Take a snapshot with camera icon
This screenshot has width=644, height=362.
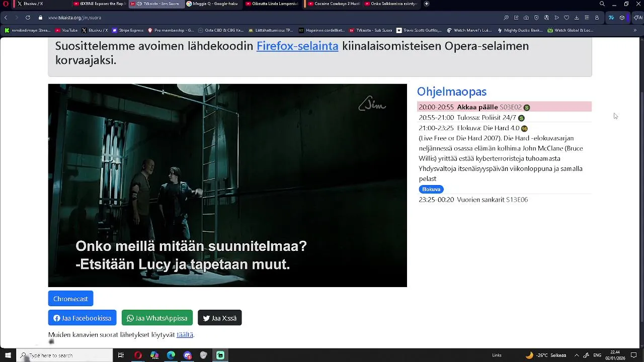526,18
